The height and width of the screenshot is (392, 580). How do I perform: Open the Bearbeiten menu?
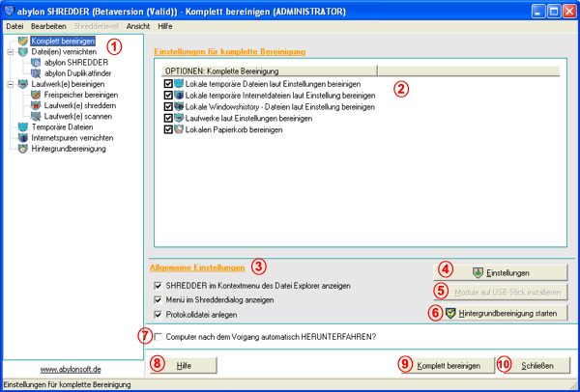click(x=48, y=27)
